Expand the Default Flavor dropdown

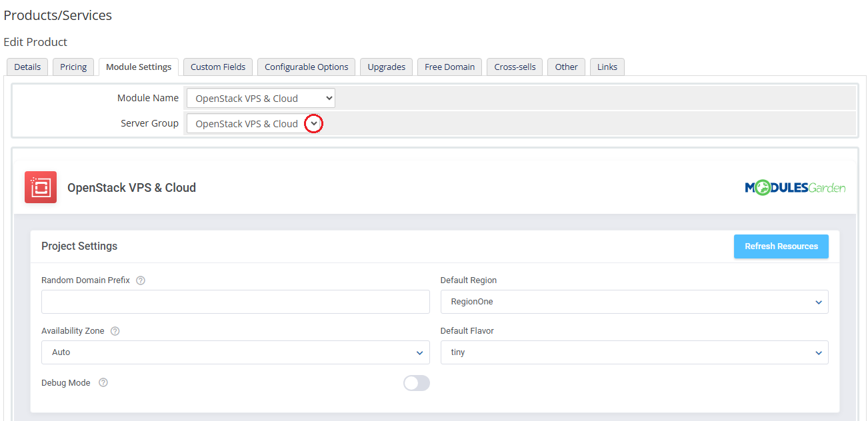[x=634, y=352]
